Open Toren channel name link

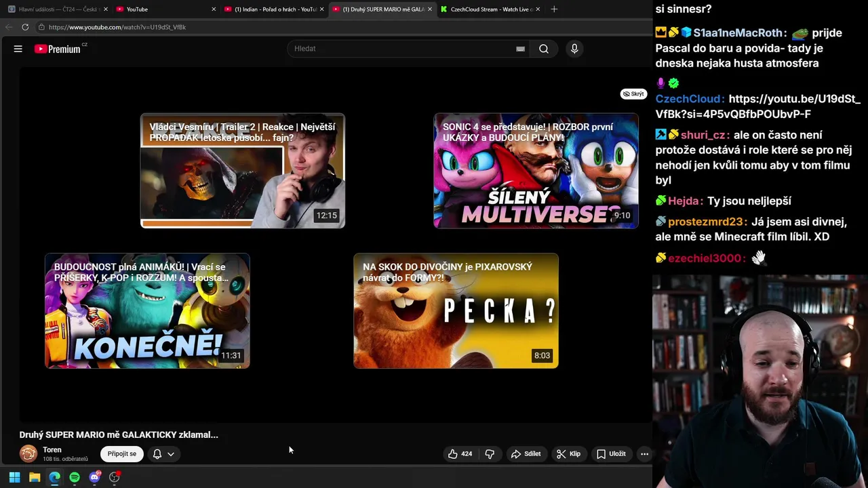(52, 450)
